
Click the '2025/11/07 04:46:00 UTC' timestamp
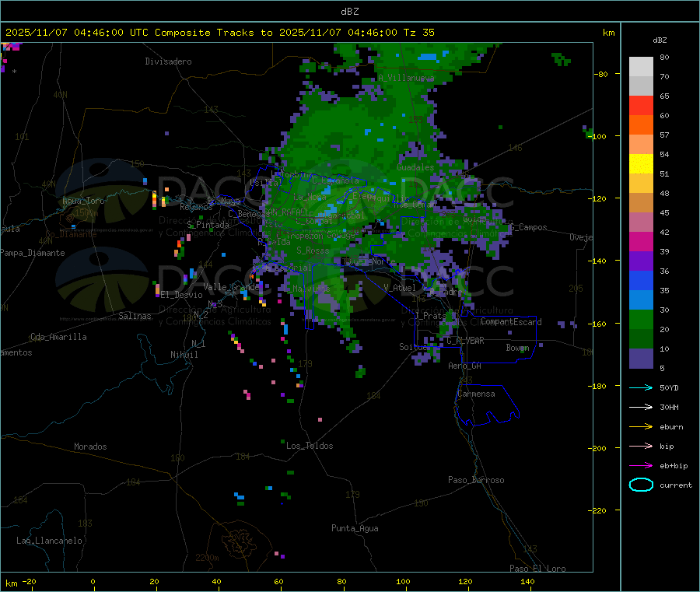point(77,33)
